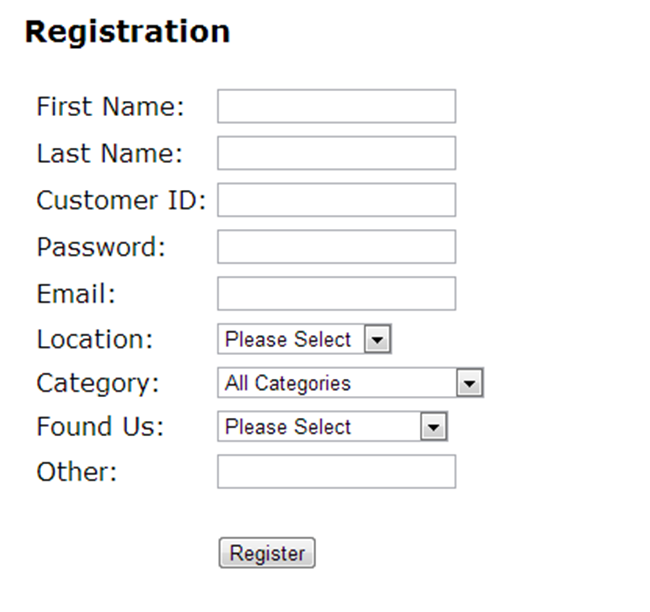This screenshot has height=612, width=650.
Task: Click the Email text box
Action: pos(336,293)
